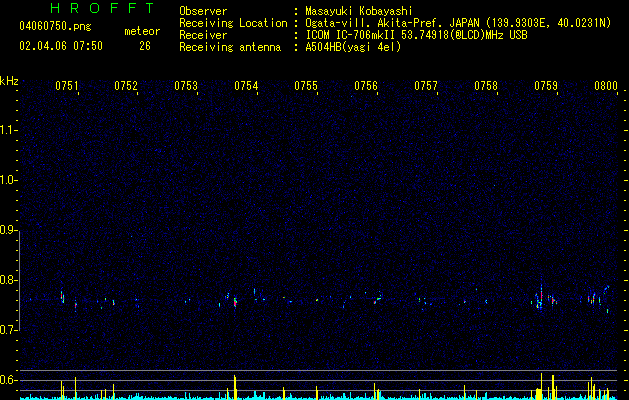629x400 pixels.
Task: Click the 0751 time marker
Action: click(67, 86)
